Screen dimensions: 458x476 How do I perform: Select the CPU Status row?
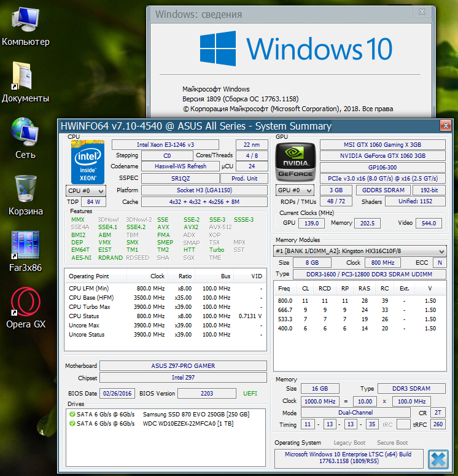coord(165,316)
